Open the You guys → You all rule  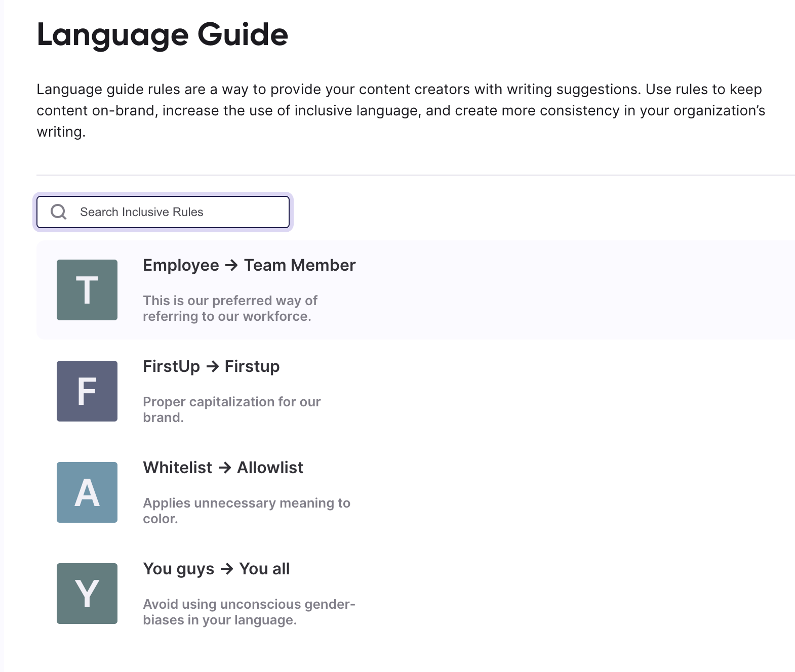[216, 569]
